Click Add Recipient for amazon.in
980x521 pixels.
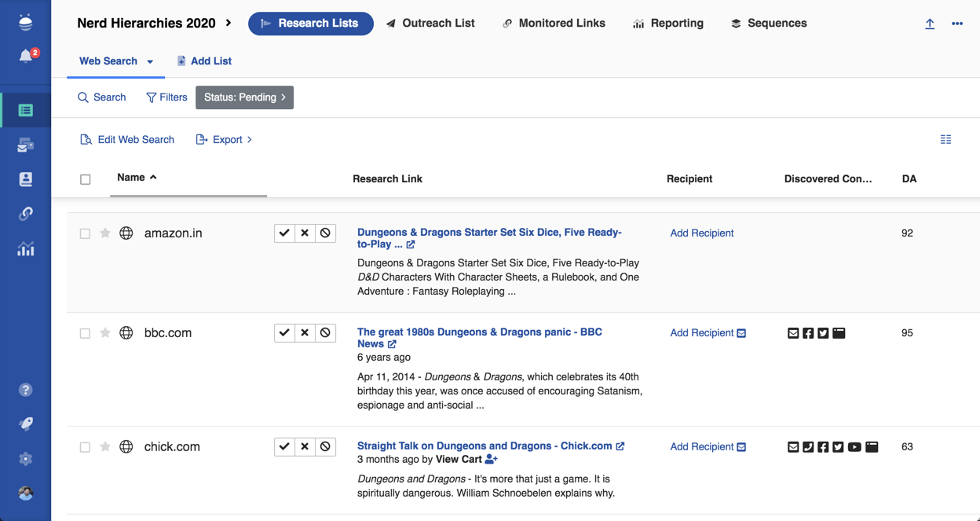pyautogui.click(x=701, y=233)
